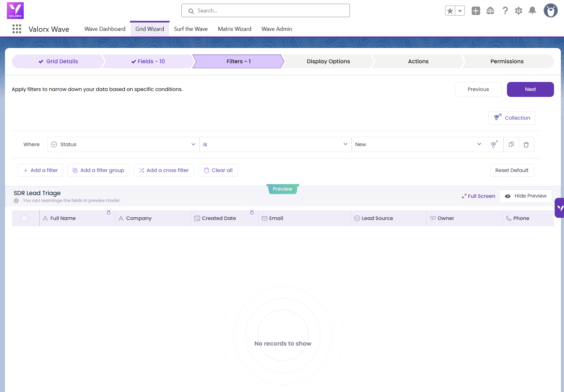Viewport: 564px width, 392px height.
Task: Open the Status field dropdown
Action: tap(123, 144)
